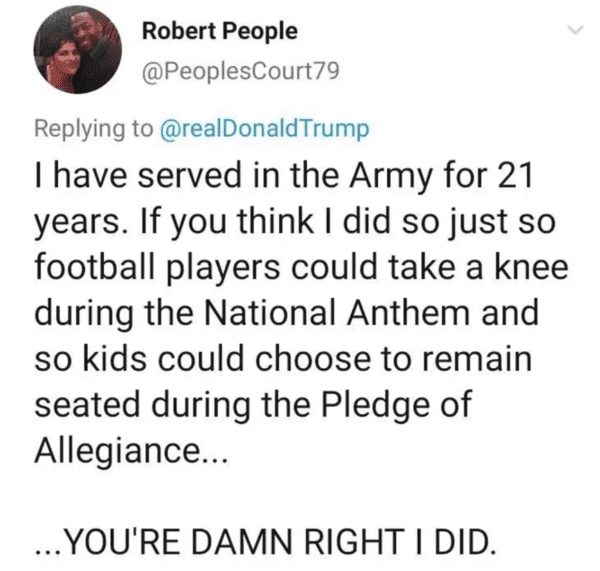The width and height of the screenshot is (600, 571).
Task: Open the tweet options chevron dropdown
Action: tap(572, 33)
